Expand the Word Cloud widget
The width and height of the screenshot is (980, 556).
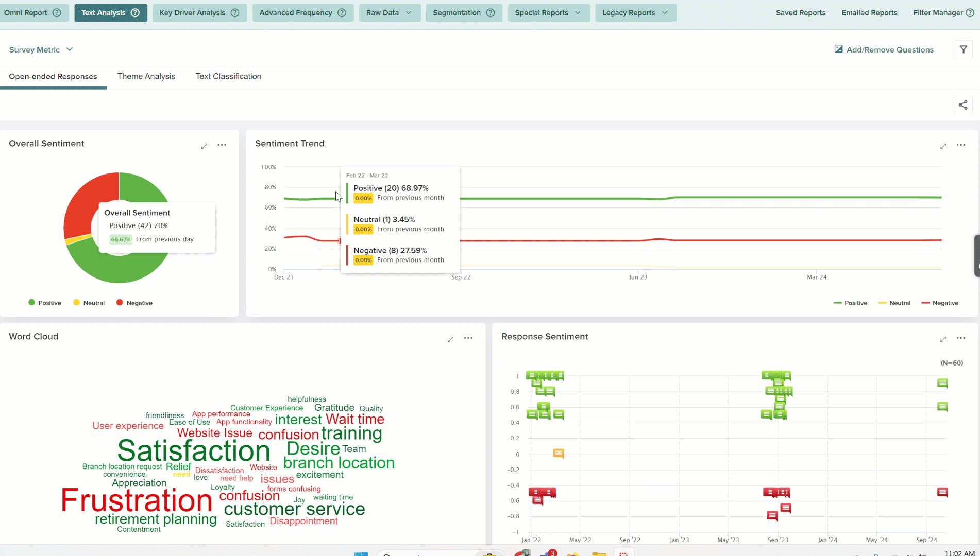[450, 339]
